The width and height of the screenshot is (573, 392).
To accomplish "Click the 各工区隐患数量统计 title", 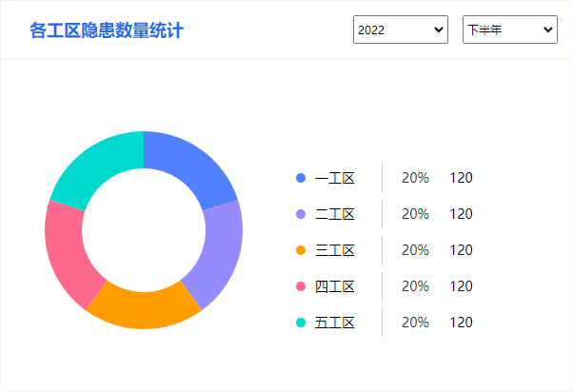I will [x=107, y=30].
